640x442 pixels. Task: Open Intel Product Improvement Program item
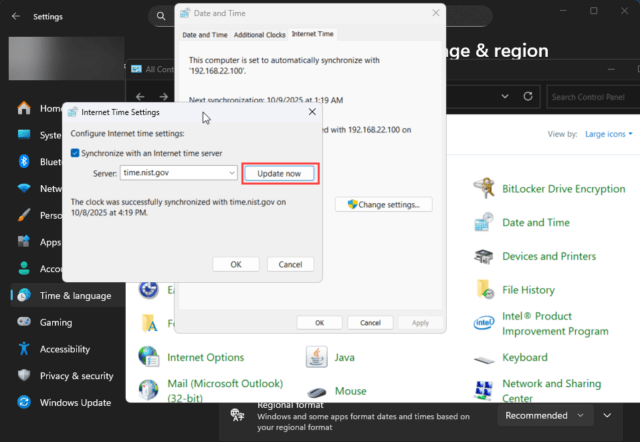(x=555, y=324)
